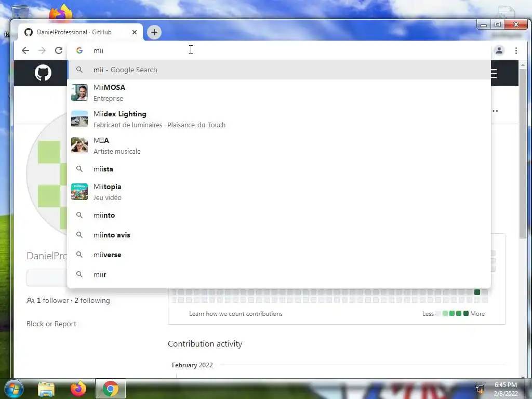Pick the 'miir' search suggestion
Screen dimensions: 532x399
(279, 274)
